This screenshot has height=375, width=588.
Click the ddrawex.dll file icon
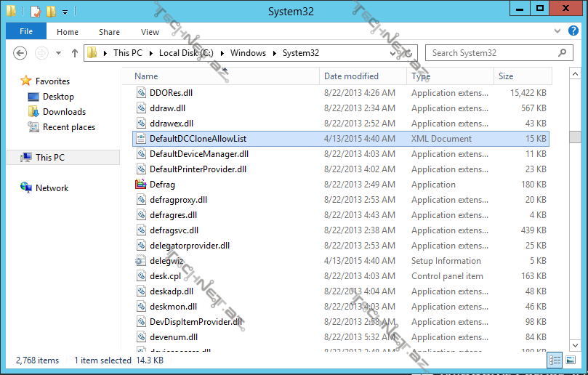tap(141, 124)
